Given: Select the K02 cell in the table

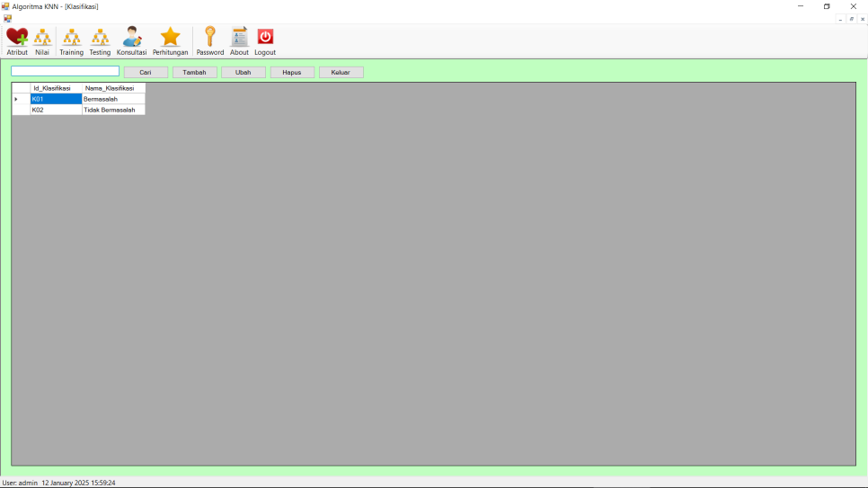Looking at the screenshot, I should (56, 110).
